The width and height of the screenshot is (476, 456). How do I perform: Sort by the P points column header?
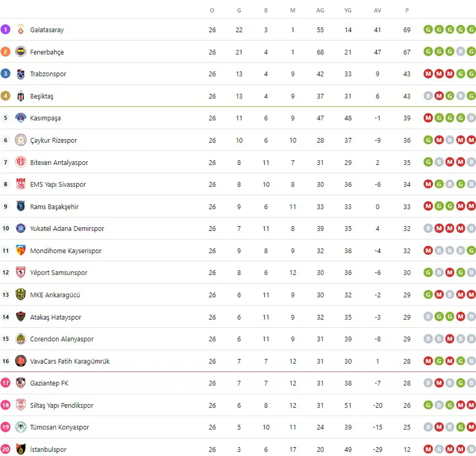coord(407,10)
